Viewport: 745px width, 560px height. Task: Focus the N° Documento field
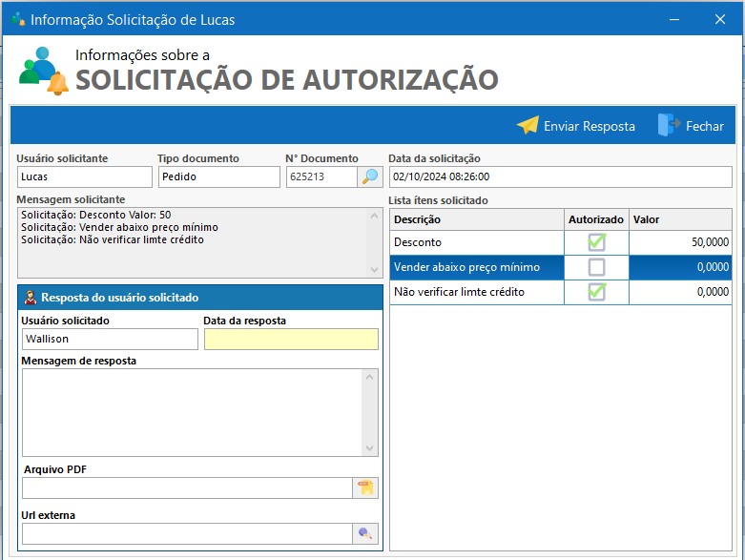pos(321,176)
